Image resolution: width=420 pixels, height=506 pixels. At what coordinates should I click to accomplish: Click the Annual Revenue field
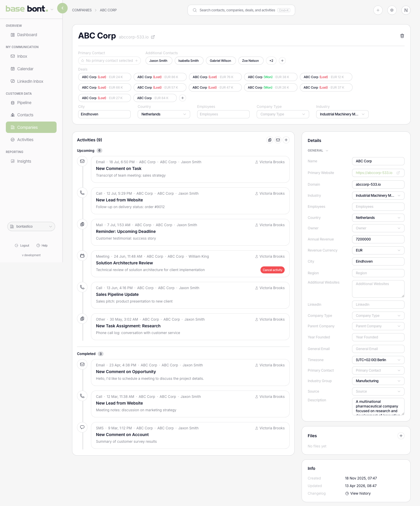378,239
